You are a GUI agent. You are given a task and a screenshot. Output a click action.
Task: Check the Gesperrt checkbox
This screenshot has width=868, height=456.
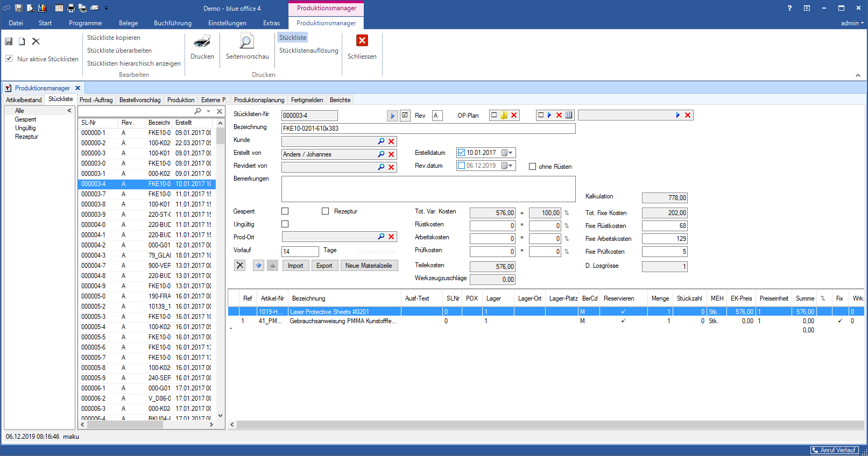[x=285, y=211]
